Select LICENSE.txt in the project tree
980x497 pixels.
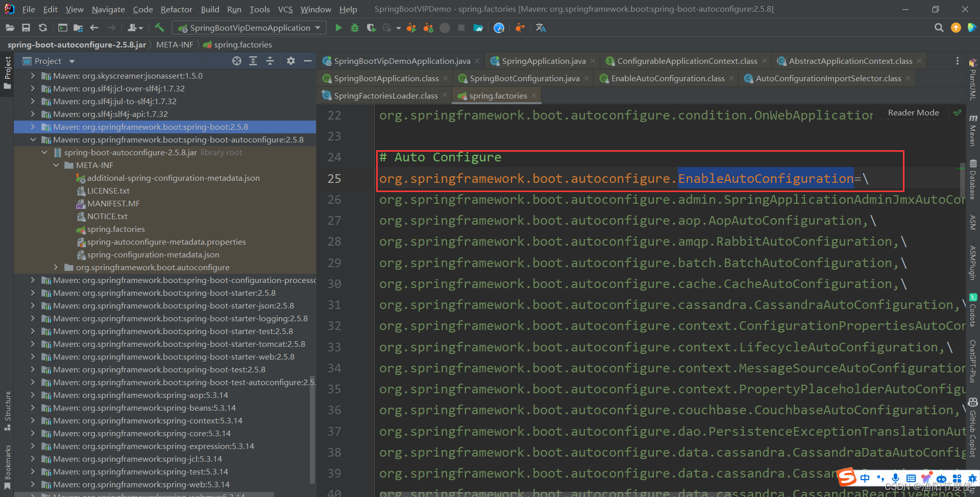coord(108,191)
